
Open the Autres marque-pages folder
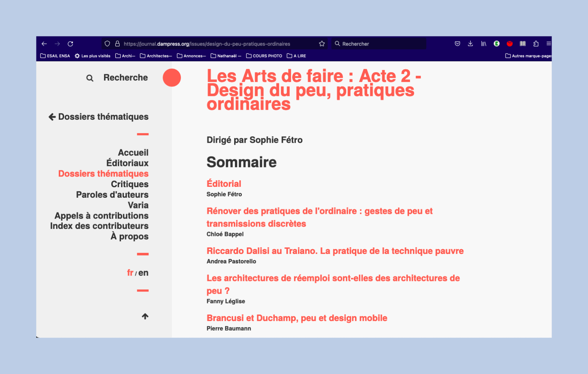[x=528, y=56]
